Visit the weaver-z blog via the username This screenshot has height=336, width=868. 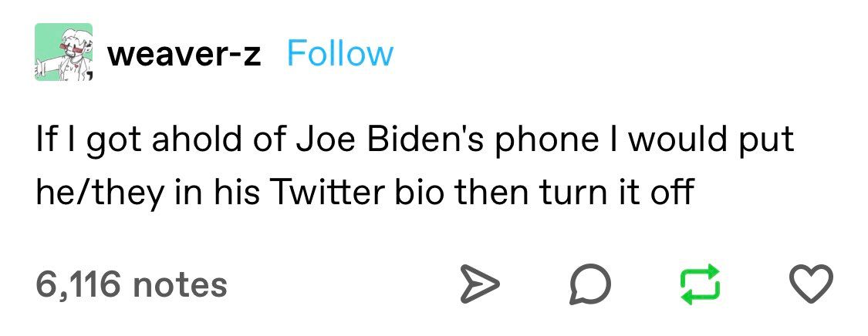pos(184,54)
